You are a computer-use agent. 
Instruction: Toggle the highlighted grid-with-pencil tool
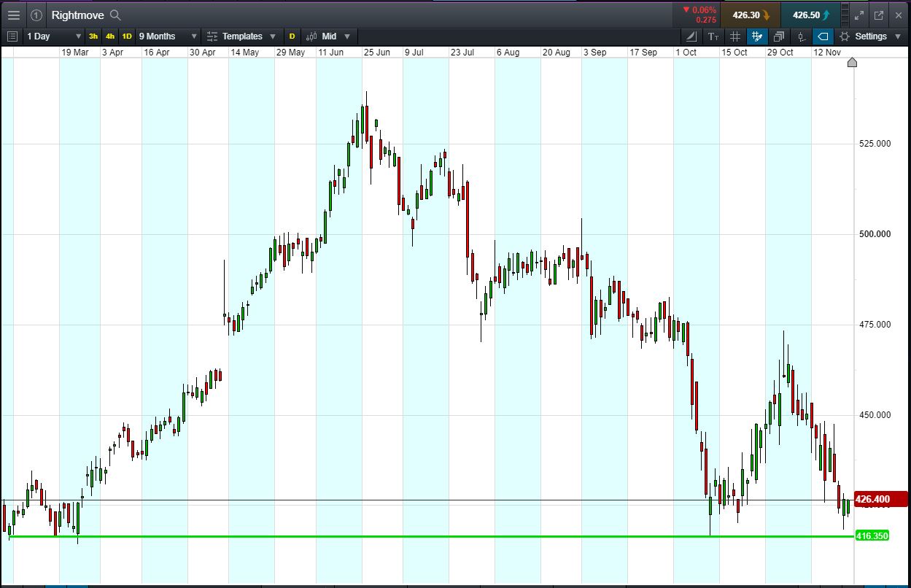pos(757,36)
